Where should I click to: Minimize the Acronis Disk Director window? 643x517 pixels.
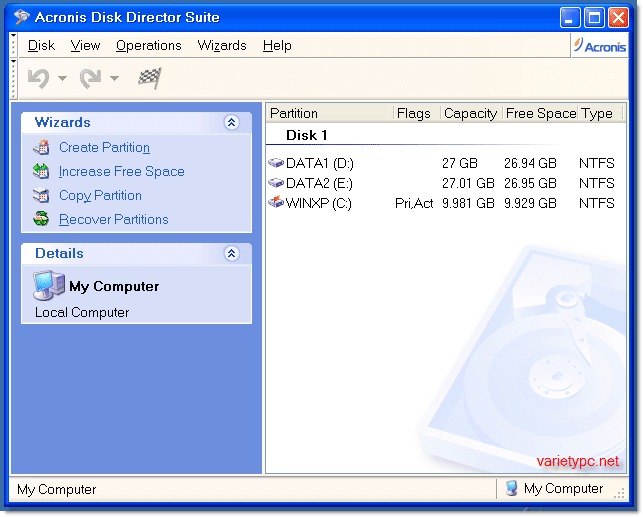pos(570,18)
